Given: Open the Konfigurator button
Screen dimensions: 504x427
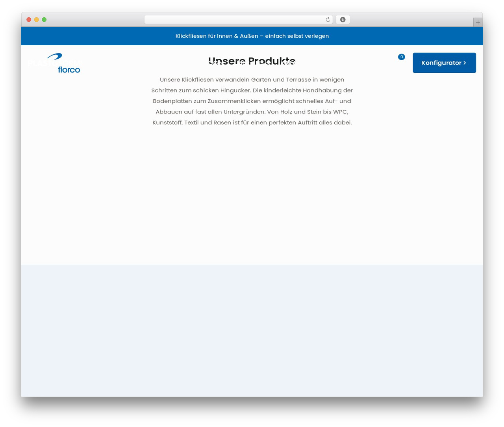Looking at the screenshot, I should [x=444, y=63].
